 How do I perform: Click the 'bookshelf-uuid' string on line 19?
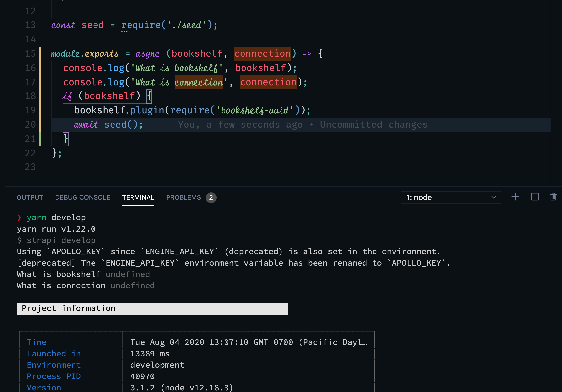tap(255, 110)
